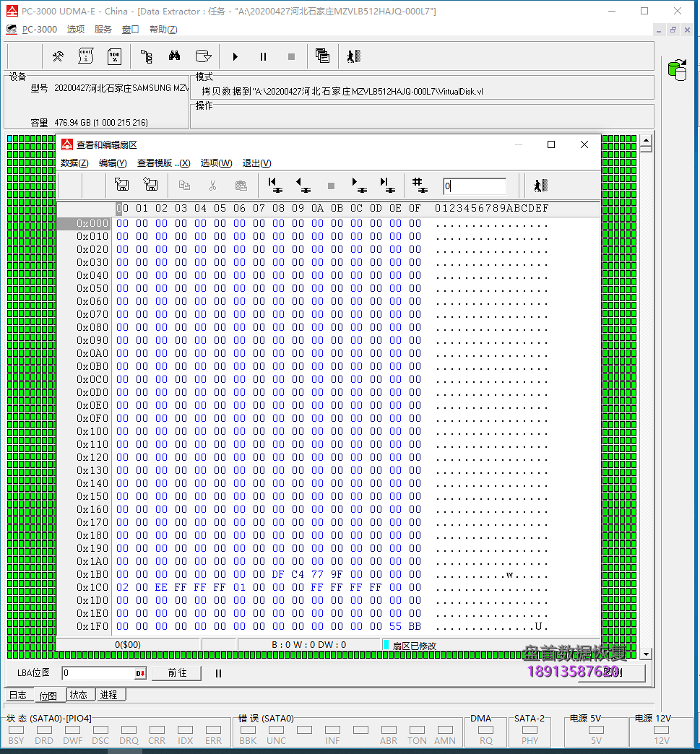Screen dimensions: 700x754
Task: Click the sector number input field
Action: pyautogui.click(x=475, y=186)
